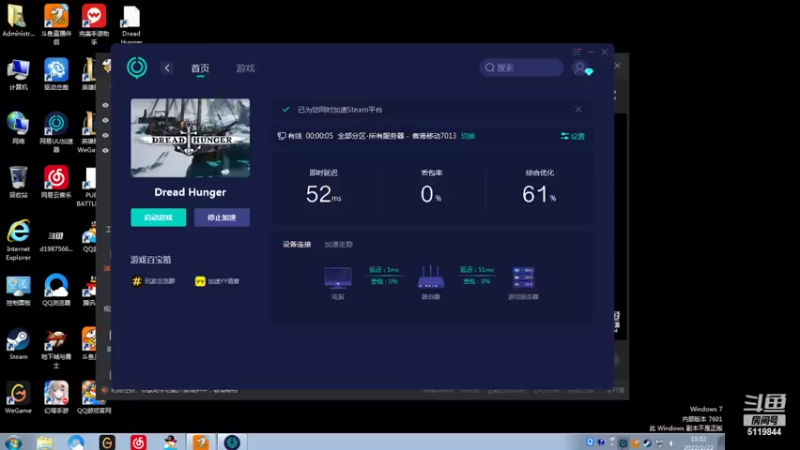Screen dimensions: 800x450
Task: Go back with the left chevron button
Action: tap(167, 68)
